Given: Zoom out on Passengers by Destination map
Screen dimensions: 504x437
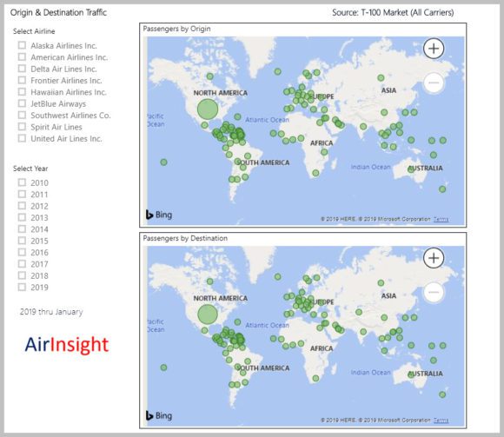Looking at the screenshot, I should [434, 292].
